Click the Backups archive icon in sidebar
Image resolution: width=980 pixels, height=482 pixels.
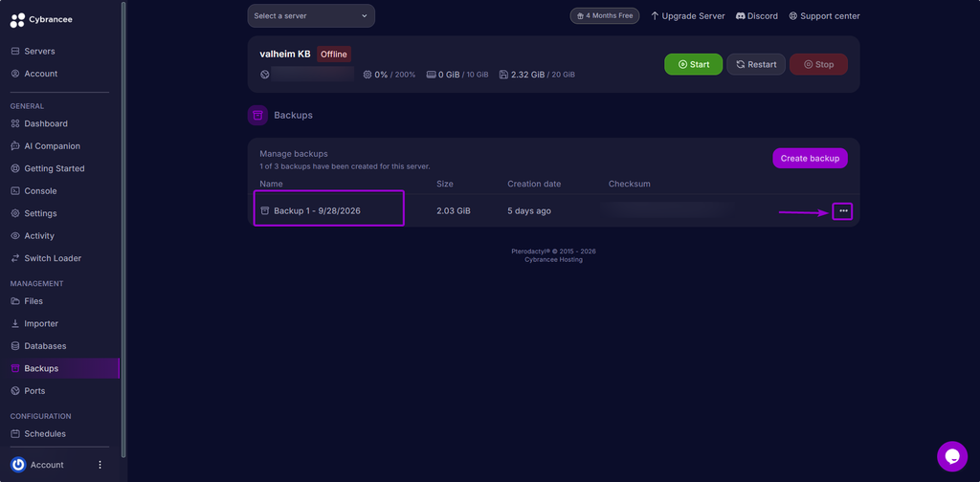pyautogui.click(x=15, y=368)
